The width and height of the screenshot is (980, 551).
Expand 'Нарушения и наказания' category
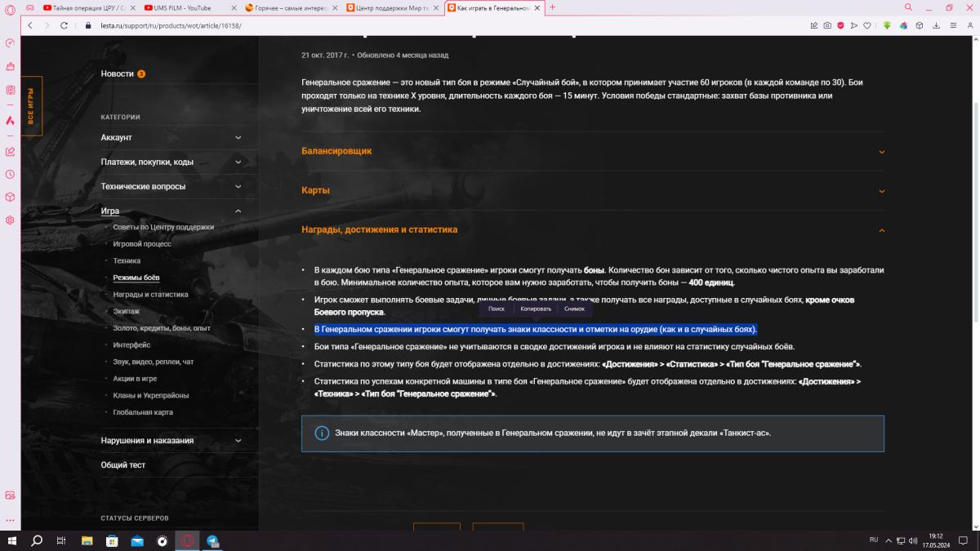coord(171,440)
